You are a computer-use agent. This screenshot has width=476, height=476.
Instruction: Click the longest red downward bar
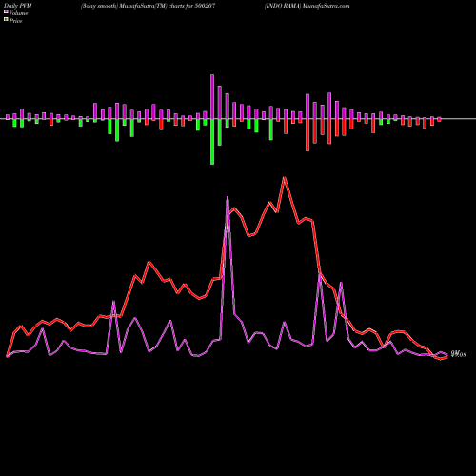[307, 135]
